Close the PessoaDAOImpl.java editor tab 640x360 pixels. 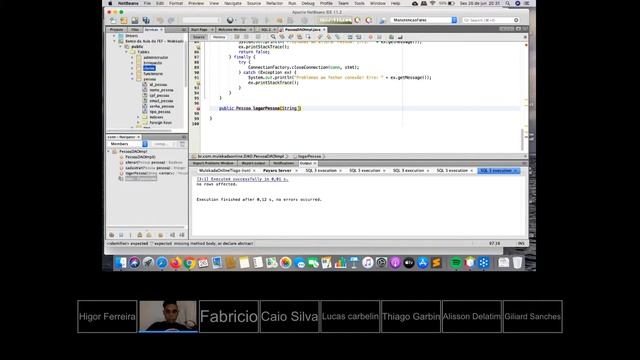(x=324, y=30)
